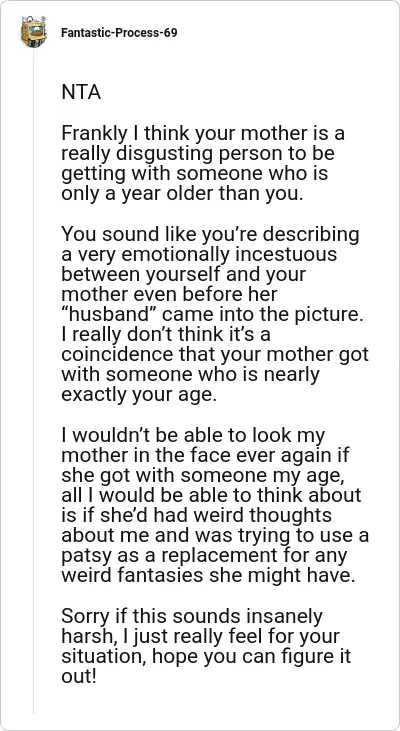This screenshot has width=400, height=731.
Task: Collapse comment via vertical thread line
Action: [x=34, y=380]
